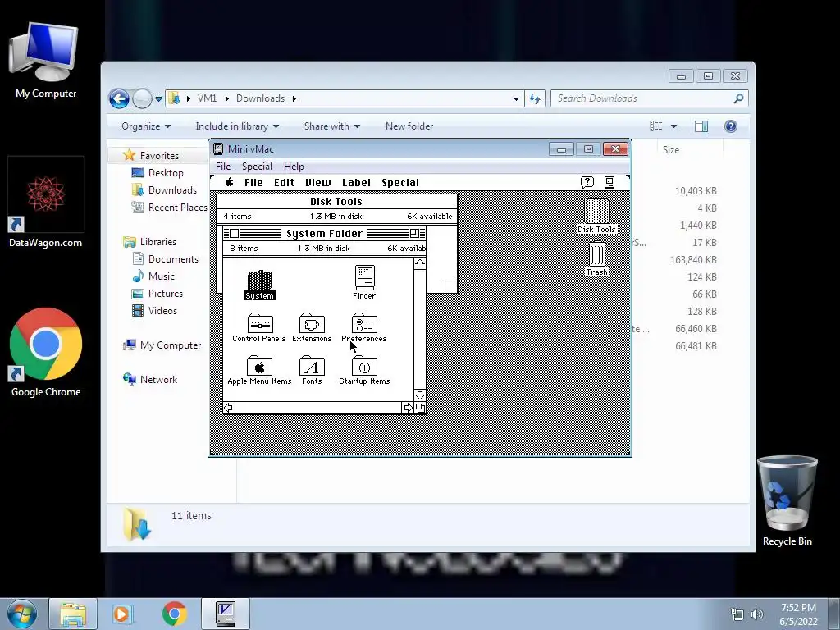Click the volume speaker tray icon
The image size is (840, 630).
[x=757, y=614]
